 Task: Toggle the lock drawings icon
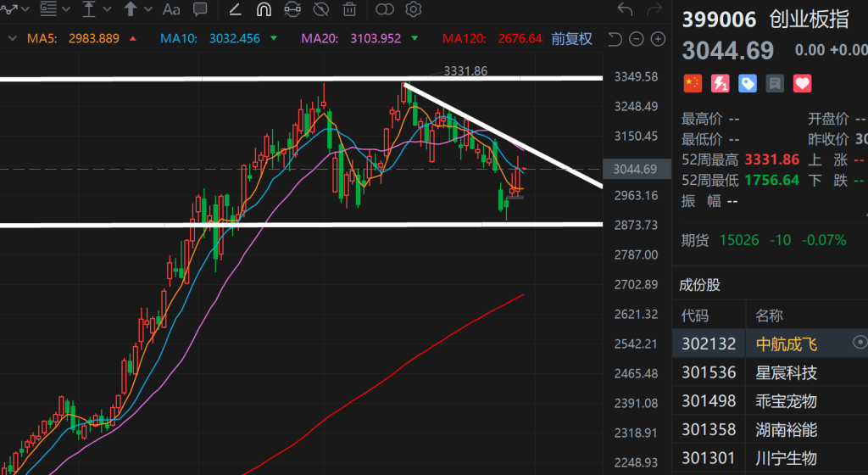292,10
